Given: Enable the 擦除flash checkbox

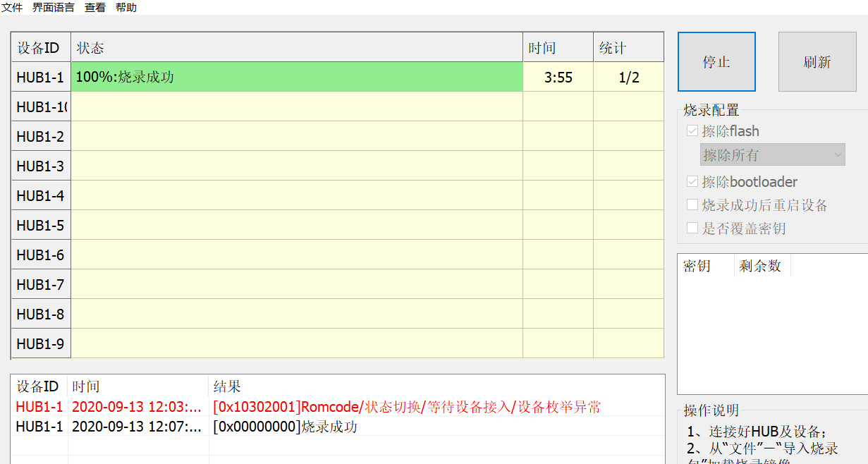Looking at the screenshot, I should pyautogui.click(x=692, y=130).
